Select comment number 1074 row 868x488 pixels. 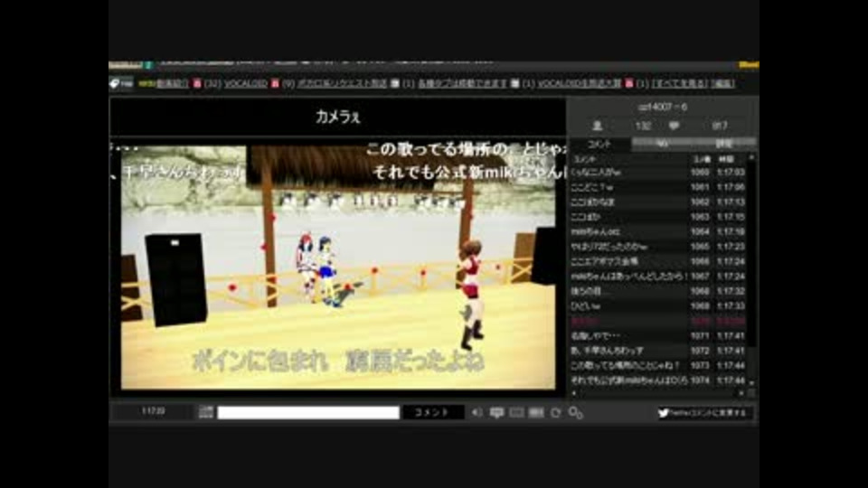coord(658,380)
